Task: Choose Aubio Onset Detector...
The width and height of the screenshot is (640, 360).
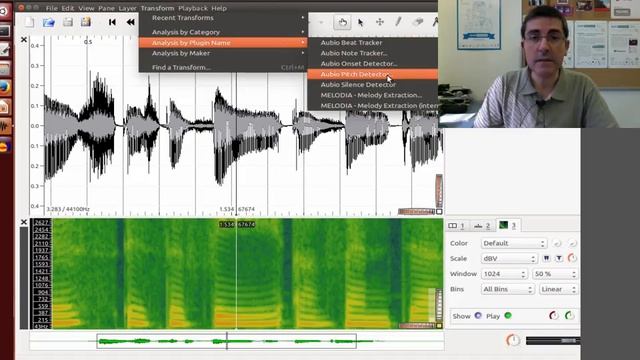Action: [x=373, y=64]
